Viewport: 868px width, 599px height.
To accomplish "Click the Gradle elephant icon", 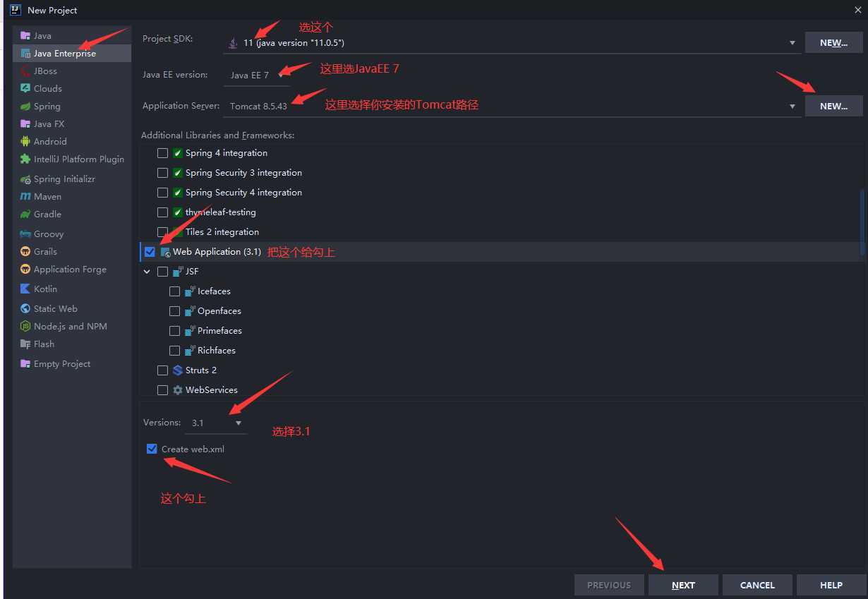I will click(25, 214).
